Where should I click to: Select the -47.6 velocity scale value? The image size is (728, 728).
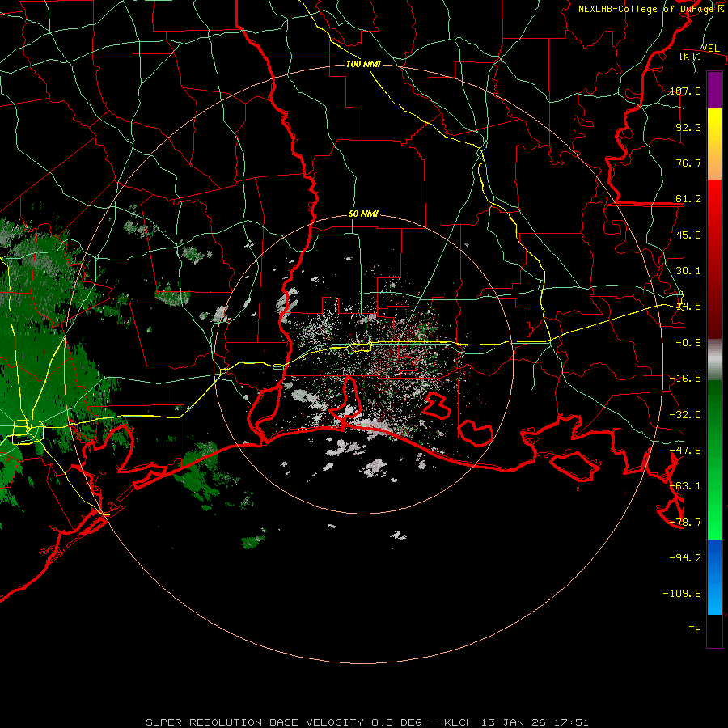tap(685, 451)
